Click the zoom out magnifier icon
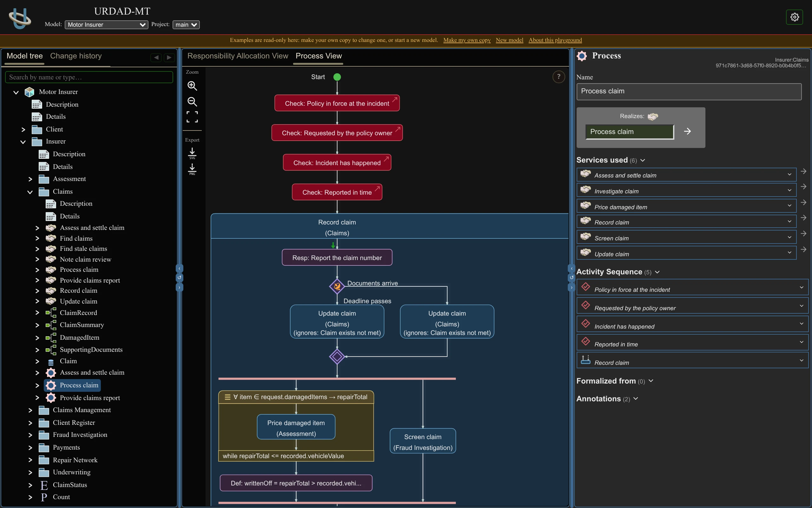This screenshot has width=812, height=508. click(x=192, y=102)
